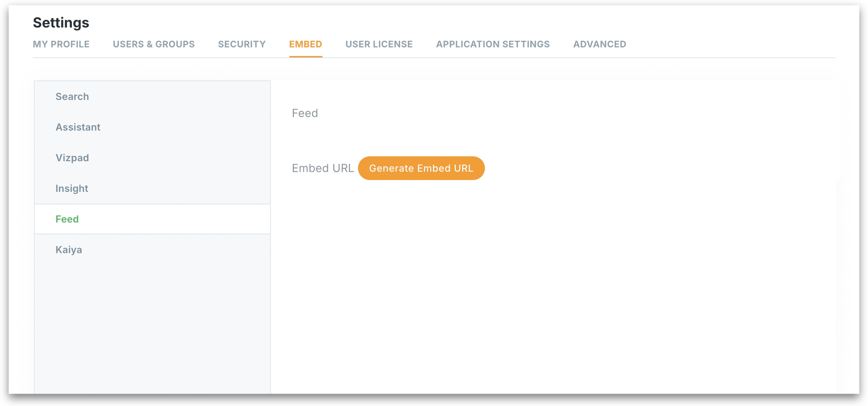Open Insight embed option

72,188
